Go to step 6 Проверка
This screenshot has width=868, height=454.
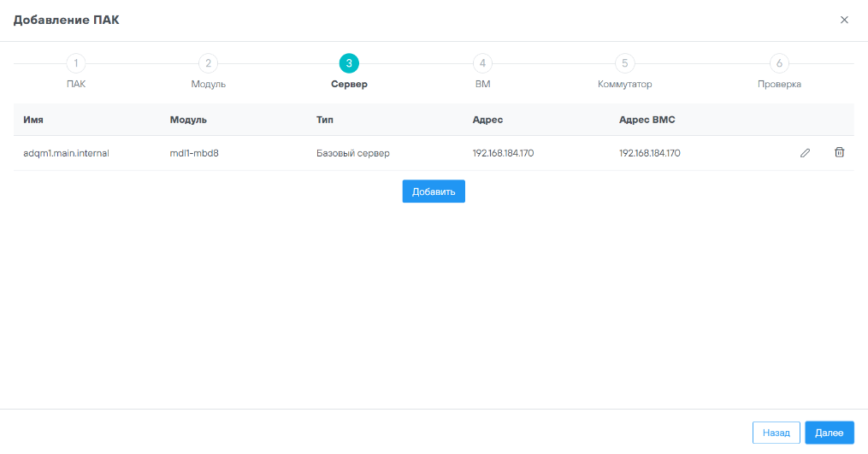[x=778, y=63]
